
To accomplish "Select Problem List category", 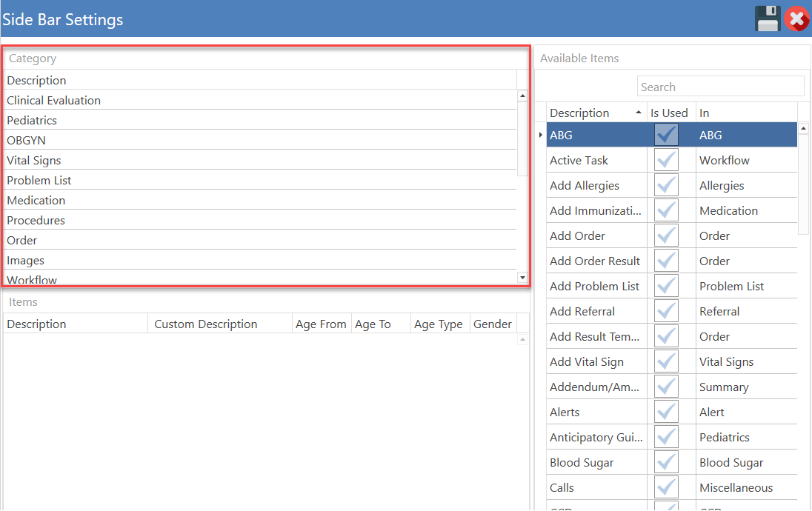I will [260, 180].
